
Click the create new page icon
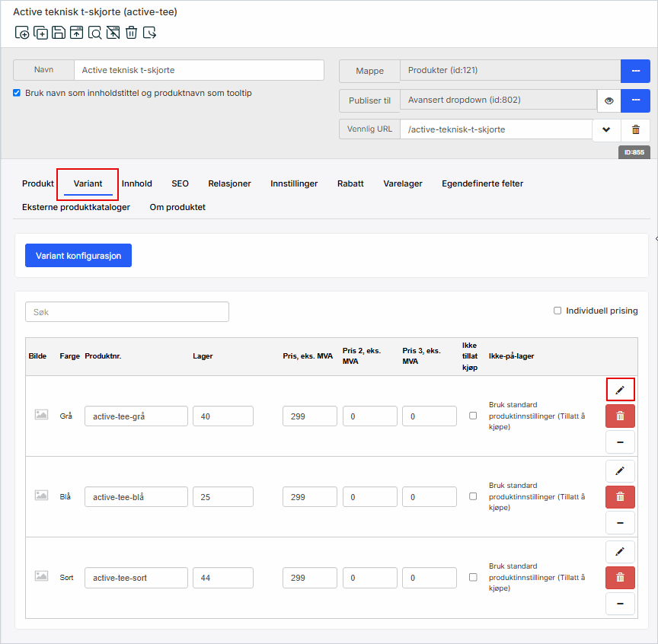22,32
